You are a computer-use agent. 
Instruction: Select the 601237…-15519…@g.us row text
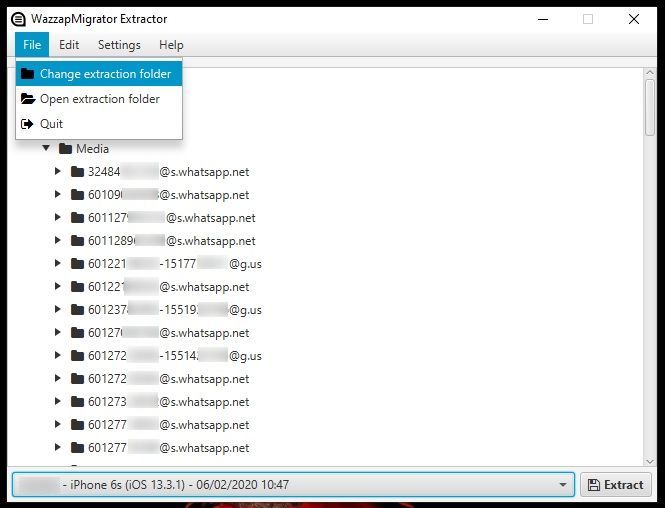175,310
